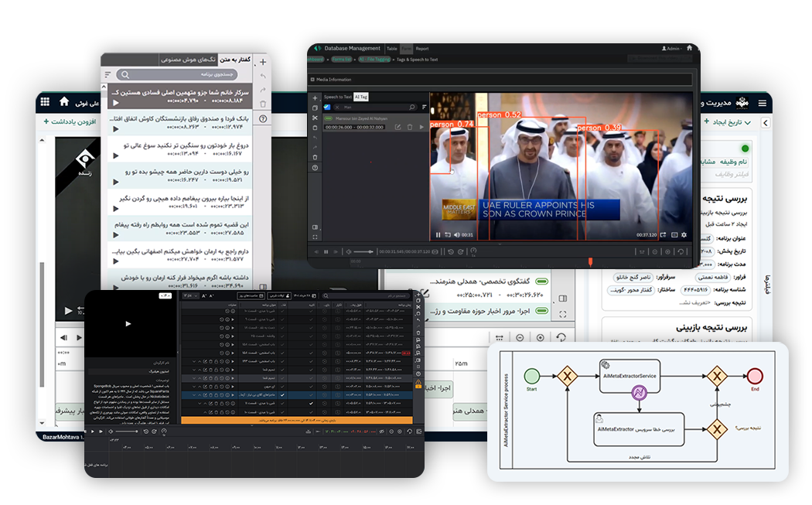Expand the side panel with the right chevron arrow
The height and width of the screenshot is (505, 812).
coord(766,123)
